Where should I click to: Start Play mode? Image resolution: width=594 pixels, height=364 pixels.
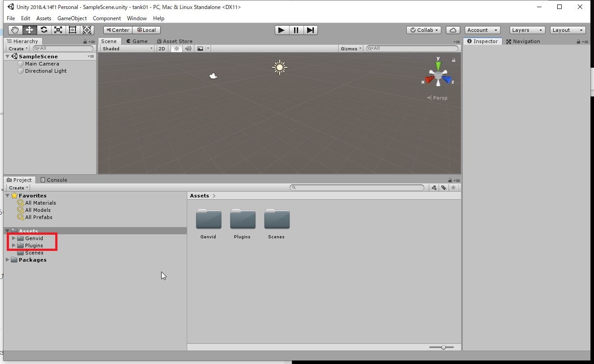coord(282,30)
